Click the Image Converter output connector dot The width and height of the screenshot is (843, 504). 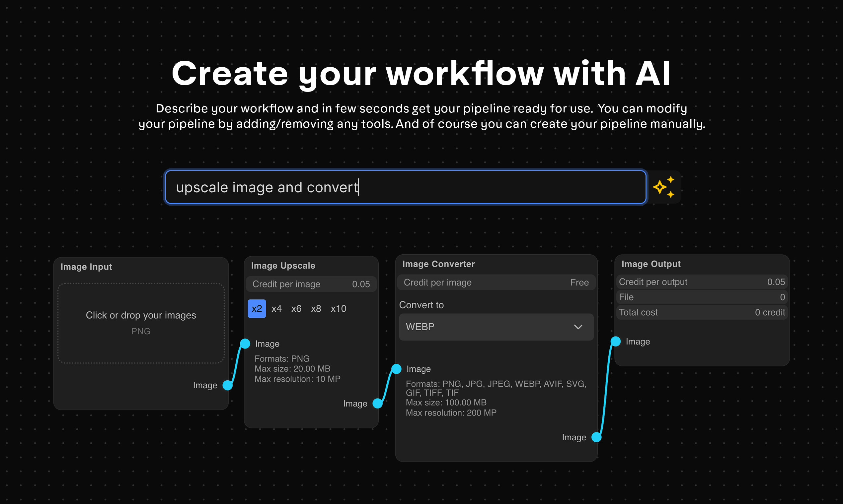pos(596,437)
